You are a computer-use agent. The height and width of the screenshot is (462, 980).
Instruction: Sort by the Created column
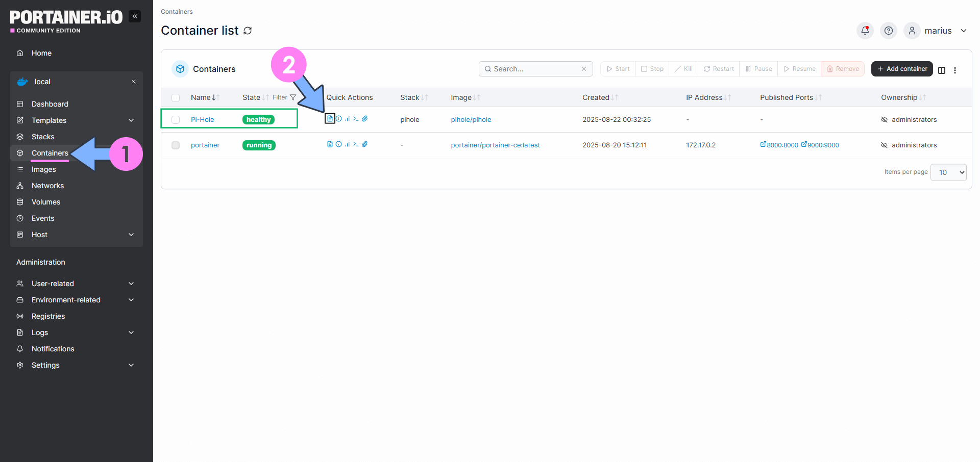tap(600, 97)
